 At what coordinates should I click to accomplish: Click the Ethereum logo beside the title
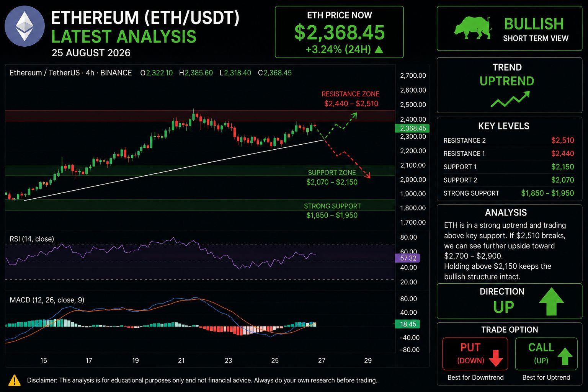tap(24, 26)
